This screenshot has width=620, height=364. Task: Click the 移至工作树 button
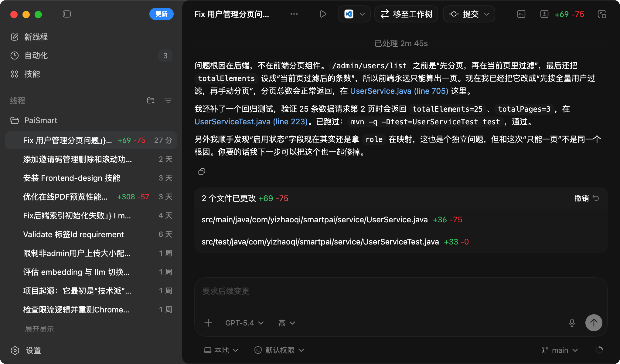406,14
